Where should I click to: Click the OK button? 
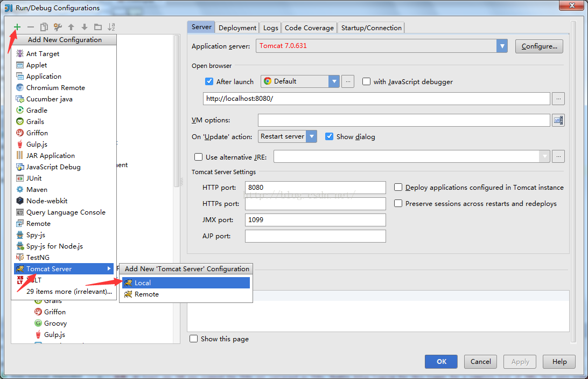click(441, 361)
